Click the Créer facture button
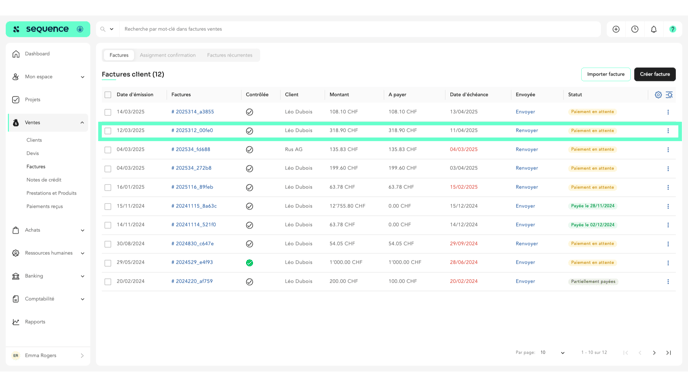The height and width of the screenshot is (387, 688). coord(655,74)
